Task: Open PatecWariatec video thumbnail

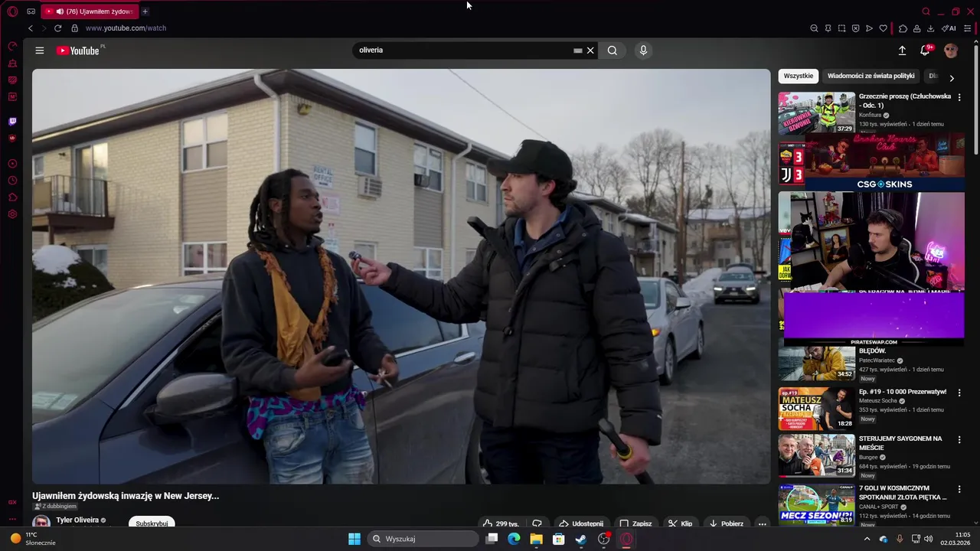Action: click(x=817, y=364)
